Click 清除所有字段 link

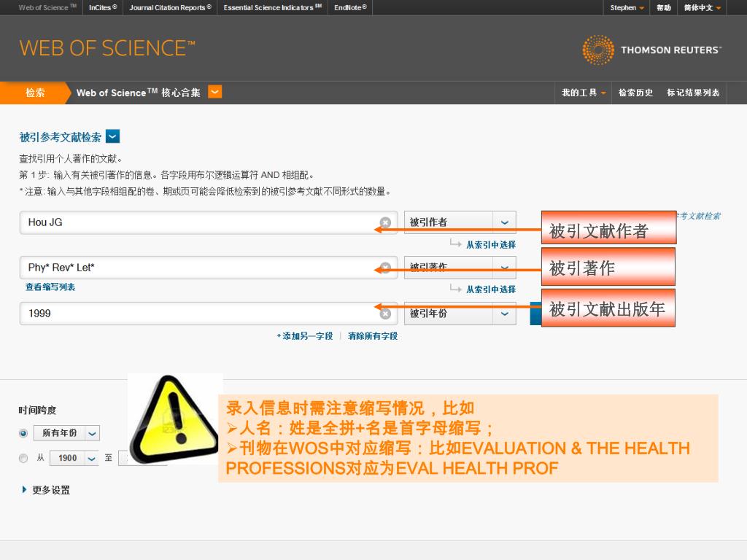(x=373, y=336)
